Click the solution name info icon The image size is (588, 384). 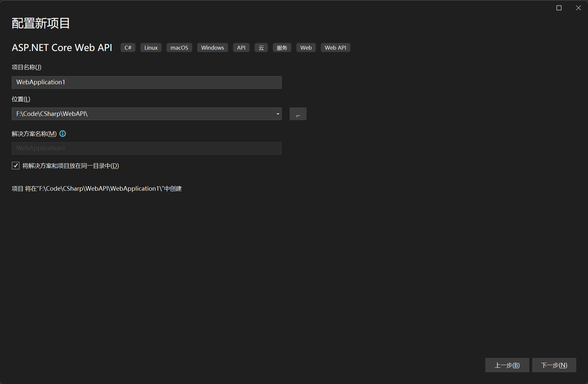pyautogui.click(x=63, y=134)
